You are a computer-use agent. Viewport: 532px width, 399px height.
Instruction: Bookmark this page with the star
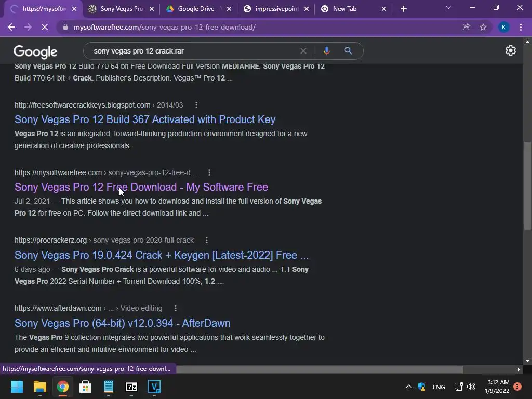tap(483, 27)
